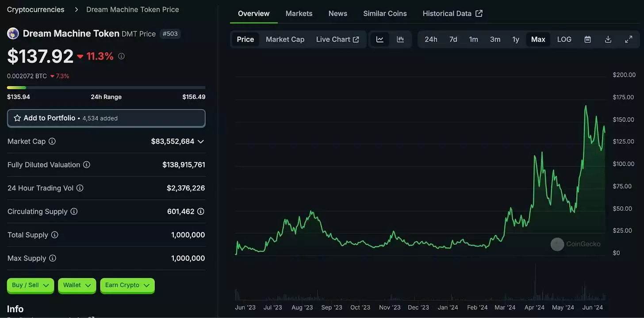Expand the chart to fullscreen

click(629, 39)
